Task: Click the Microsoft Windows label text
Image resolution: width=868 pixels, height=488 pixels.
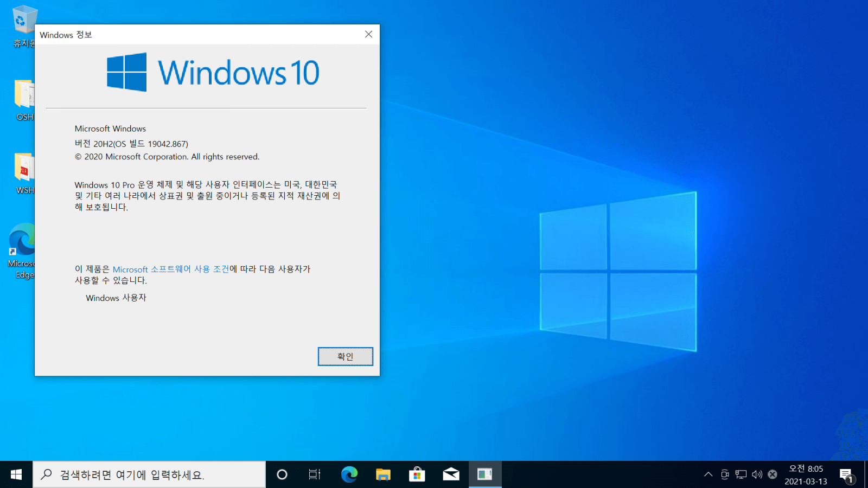Action: pos(110,129)
